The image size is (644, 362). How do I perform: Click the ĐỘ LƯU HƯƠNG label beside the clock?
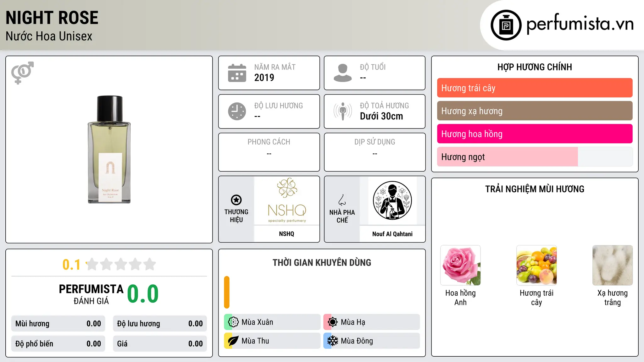pyautogui.click(x=279, y=106)
